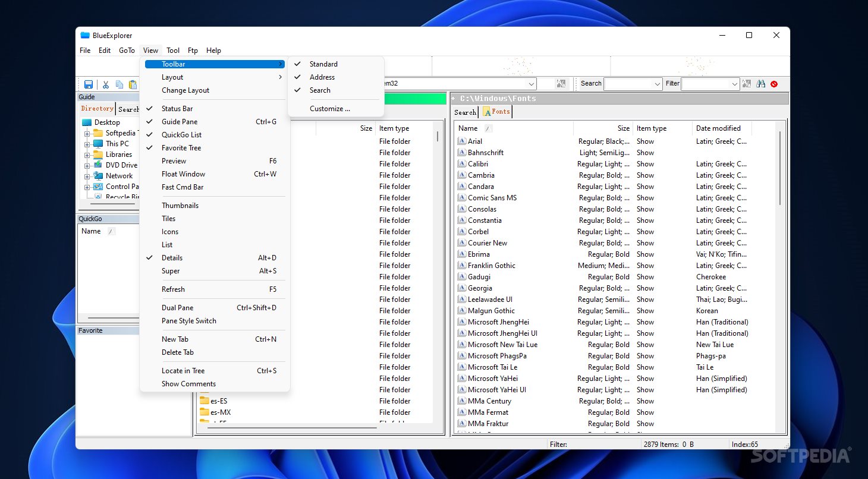The height and width of the screenshot is (479, 868).
Task: Click the Libraries folder icon in tree
Action: [98, 155]
